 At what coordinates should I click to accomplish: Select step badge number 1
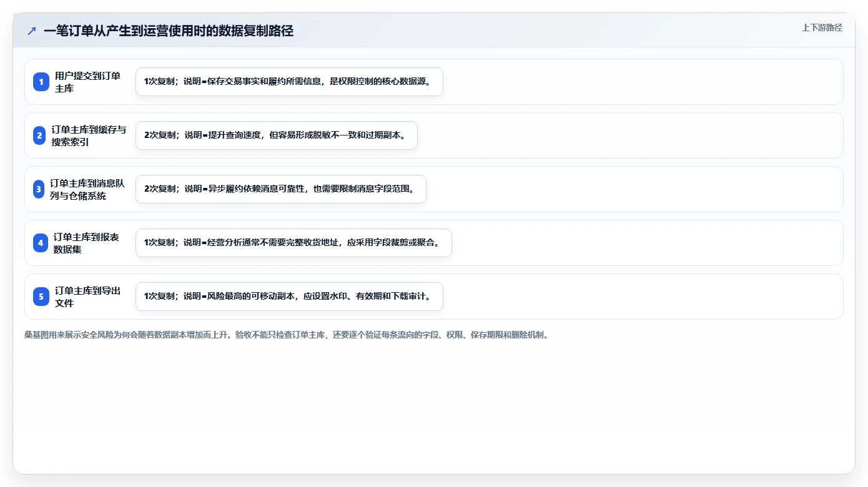pyautogui.click(x=41, y=82)
